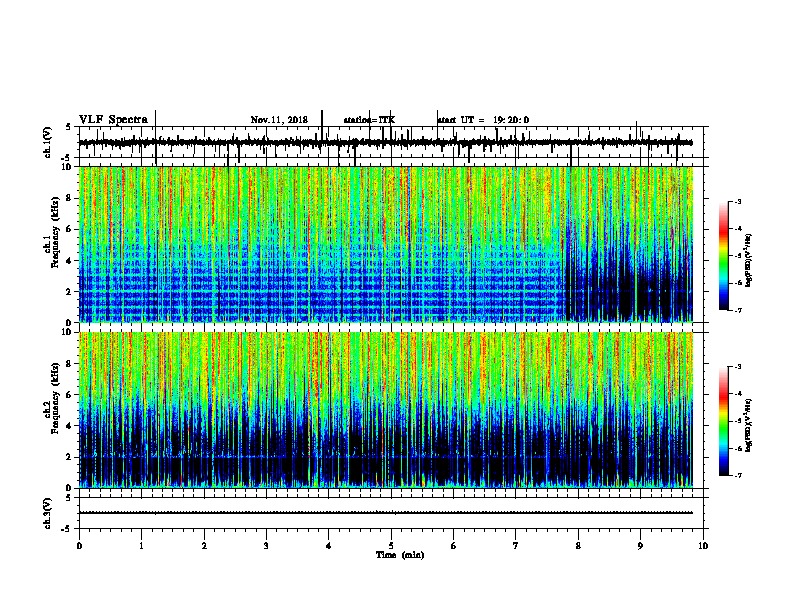Click the time axis tick label "10"

pos(703,546)
